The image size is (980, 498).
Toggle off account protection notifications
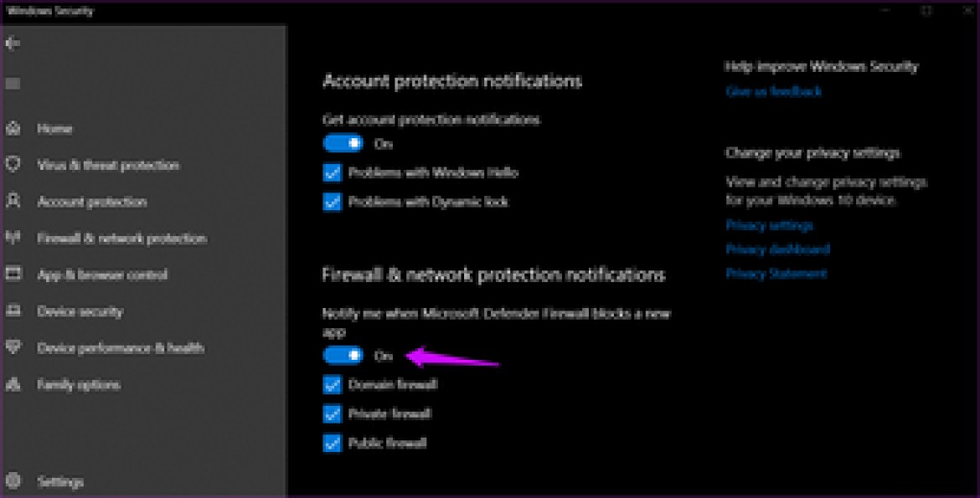pyautogui.click(x=345, y=143)
